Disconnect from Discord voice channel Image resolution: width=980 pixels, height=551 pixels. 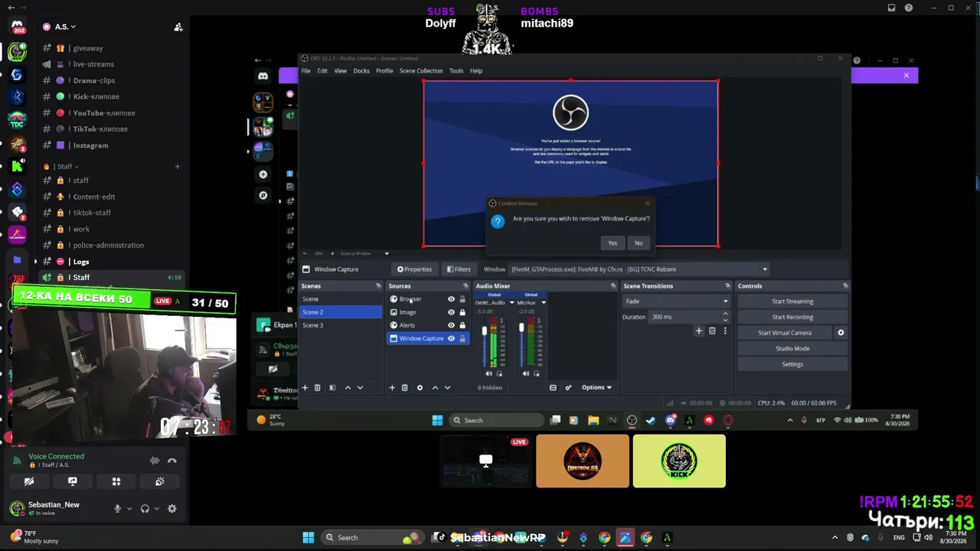172,460
